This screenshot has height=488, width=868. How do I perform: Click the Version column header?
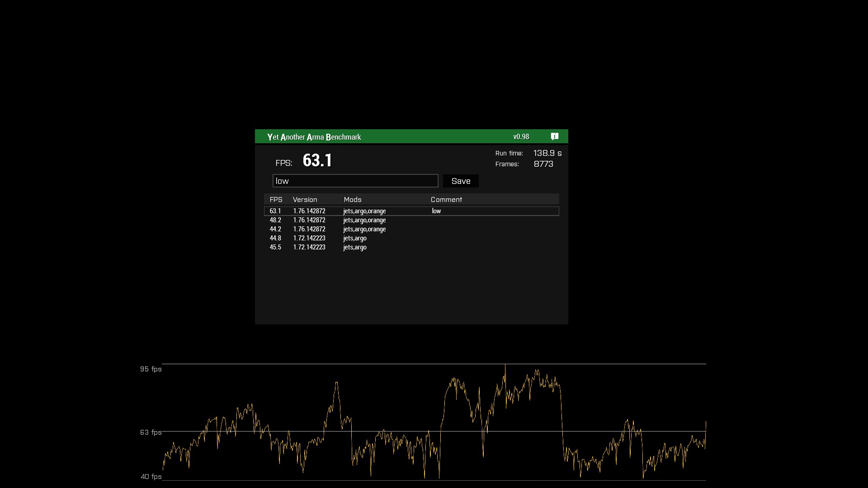click(x=305, y=199)
